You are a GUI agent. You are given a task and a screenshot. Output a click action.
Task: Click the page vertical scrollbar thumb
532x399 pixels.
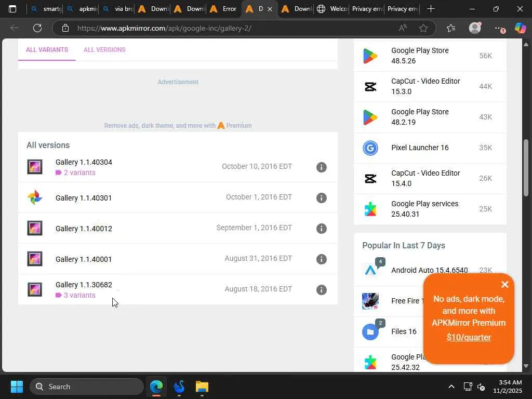pyautogui.click(x=526, y=168)
